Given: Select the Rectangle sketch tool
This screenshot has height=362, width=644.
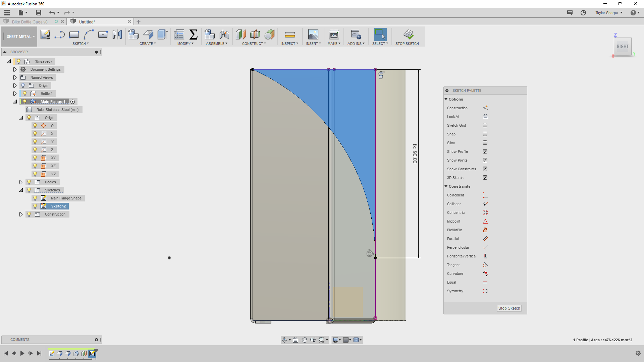Looking at the screenshot, I should click(74, 35).
